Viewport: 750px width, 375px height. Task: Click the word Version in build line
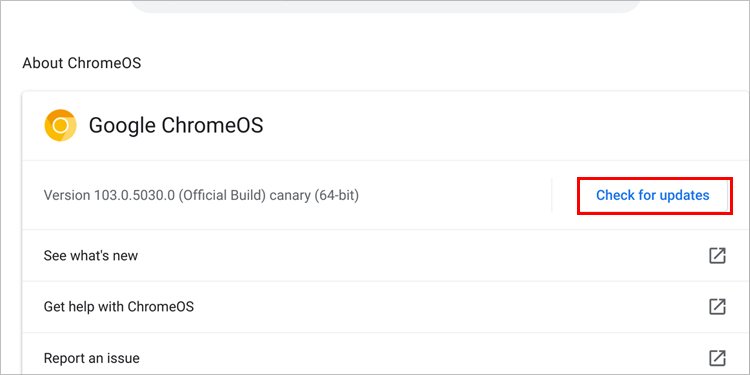(66, 195)
